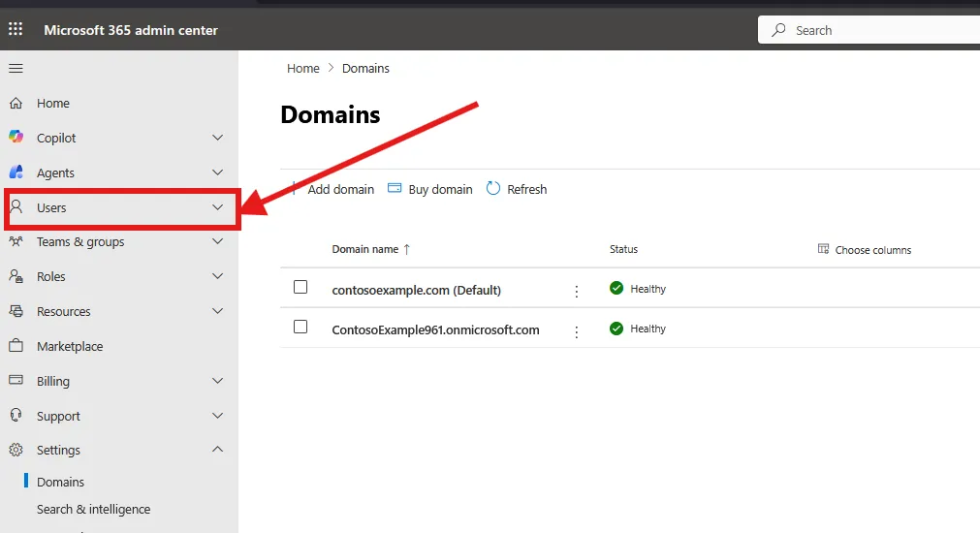Image resolution: width=980 pixels, height=533 pixels.
Task: Click the Microsoft 365 admin center title
Action: tap(131, 30)
